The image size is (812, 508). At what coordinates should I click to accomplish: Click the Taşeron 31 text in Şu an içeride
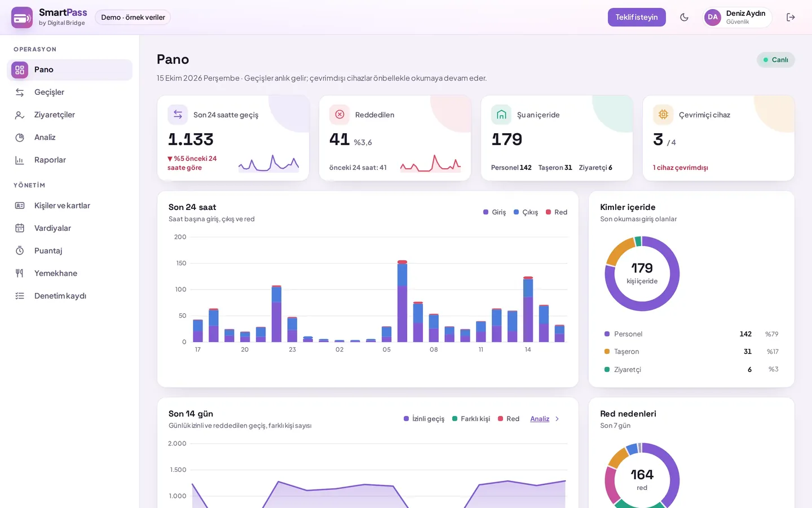[555, 168]
